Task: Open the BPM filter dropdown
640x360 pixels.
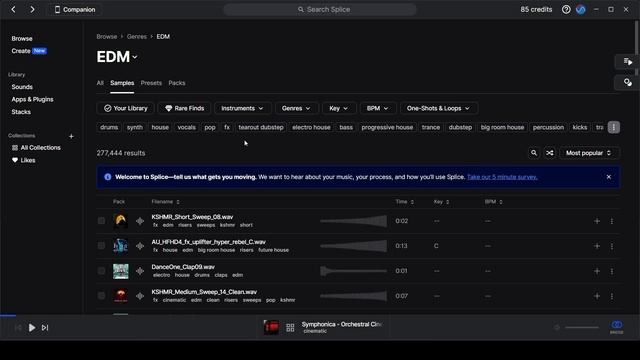Action: coord(377,108)
